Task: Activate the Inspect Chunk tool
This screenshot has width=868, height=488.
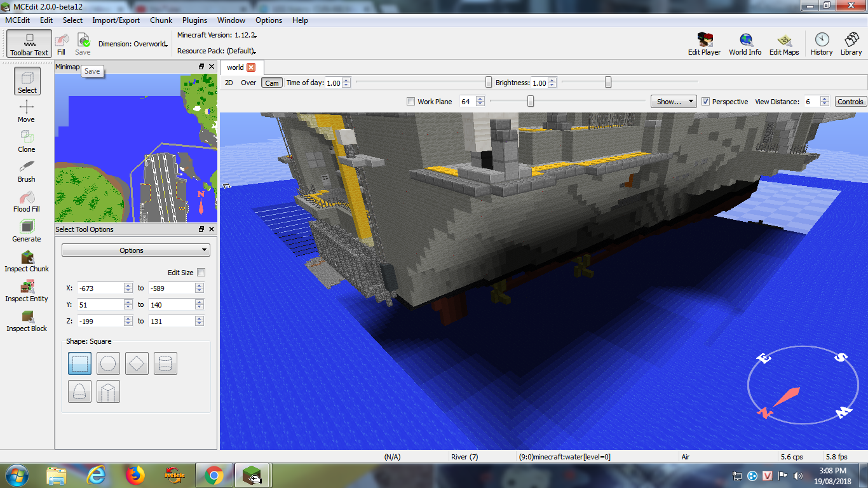Action: [27, 261]
